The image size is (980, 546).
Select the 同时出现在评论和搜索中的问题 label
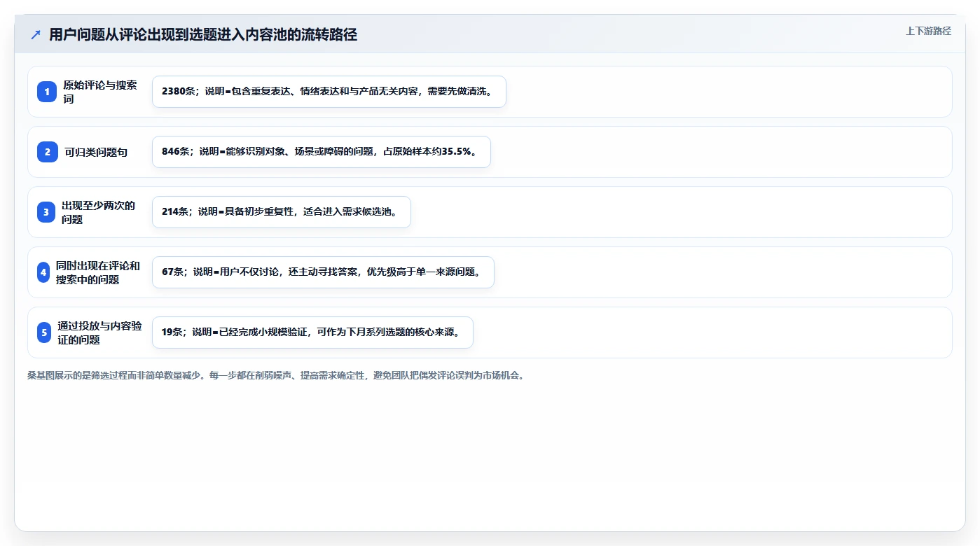98,272
